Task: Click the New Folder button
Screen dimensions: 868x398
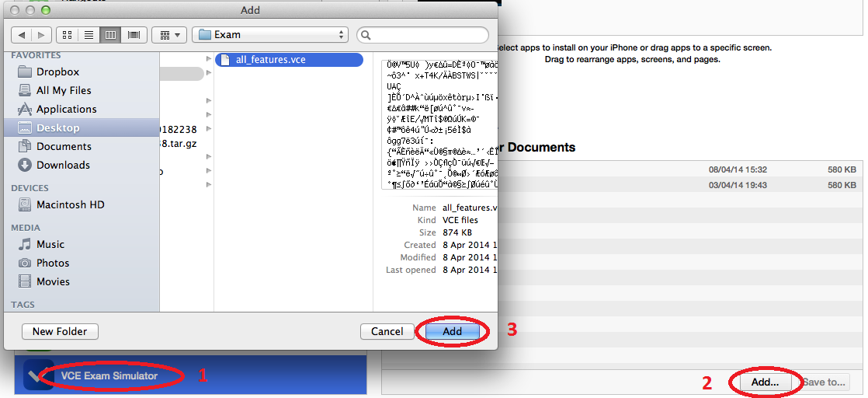Action: [60, 331]
